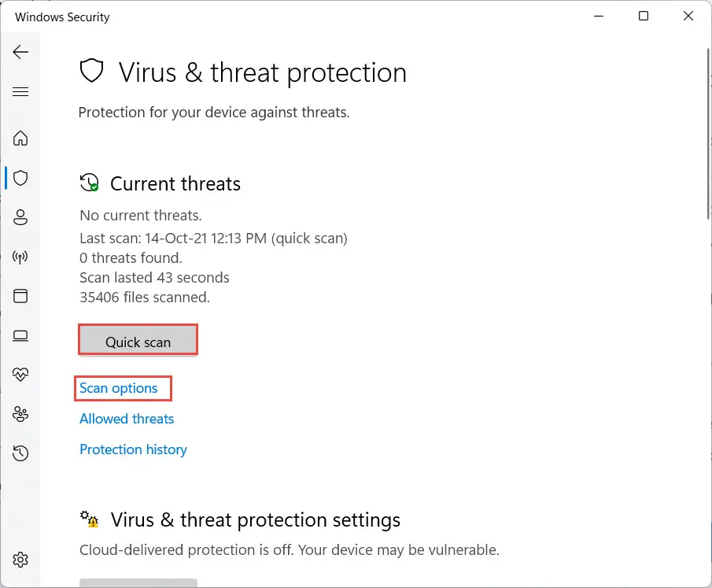Open Protection history clock sidebar icon
712x588 pixels.
pyautogui.click(x=20, y=453)
